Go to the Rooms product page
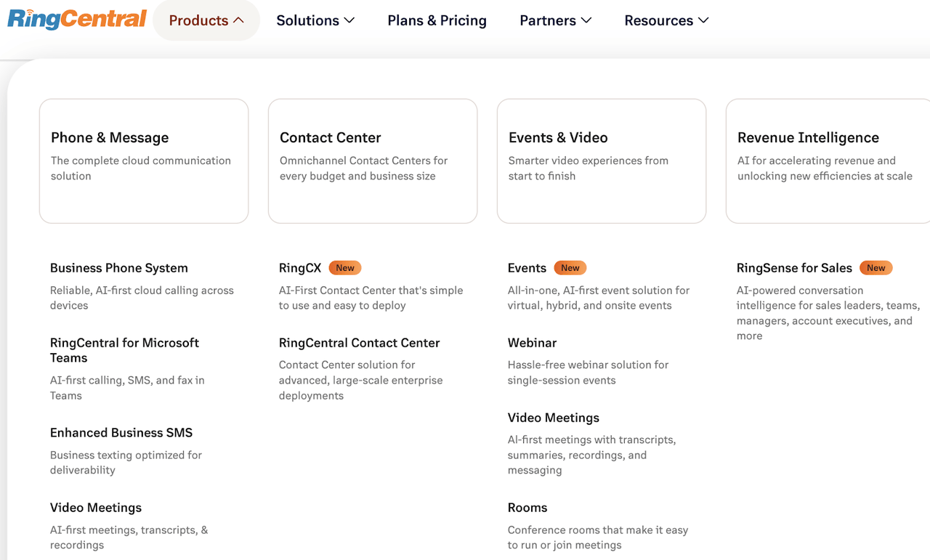The image size is (930, 560). (527, 508)
